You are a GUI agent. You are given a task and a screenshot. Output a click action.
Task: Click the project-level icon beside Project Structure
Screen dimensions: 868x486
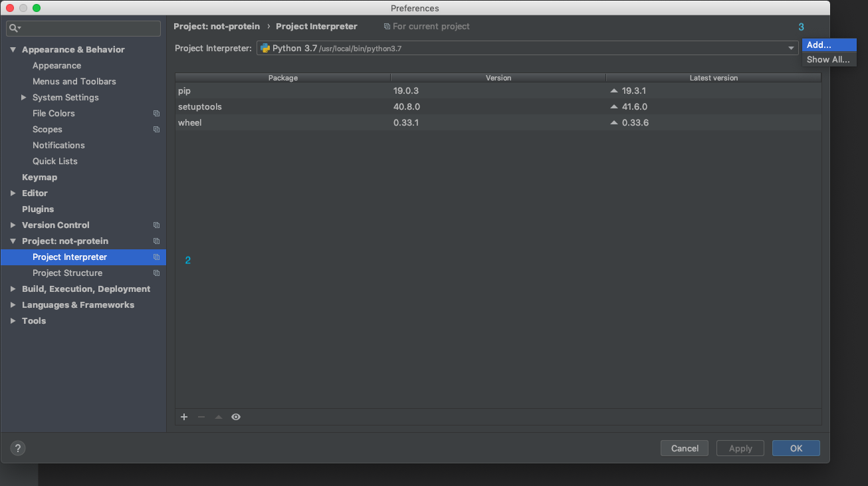[157, 273]
